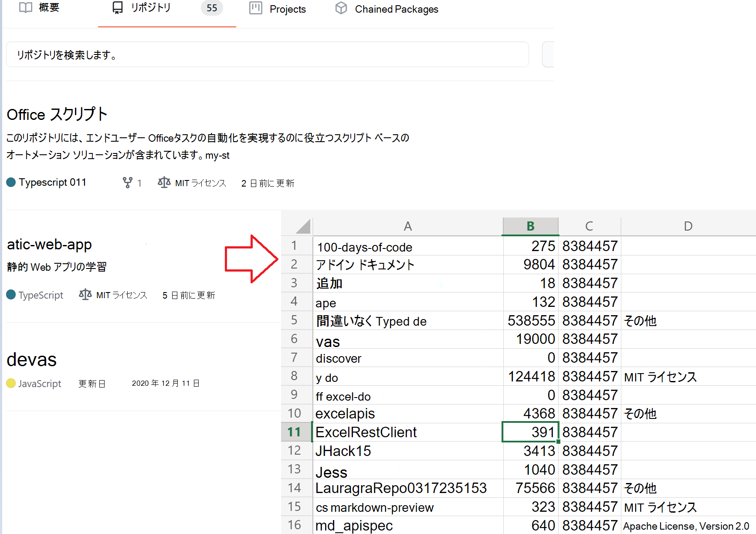Viewport: 756px width, 534px height.
Task: Click the project board icon beside Projects
Action: pos(255,7)
